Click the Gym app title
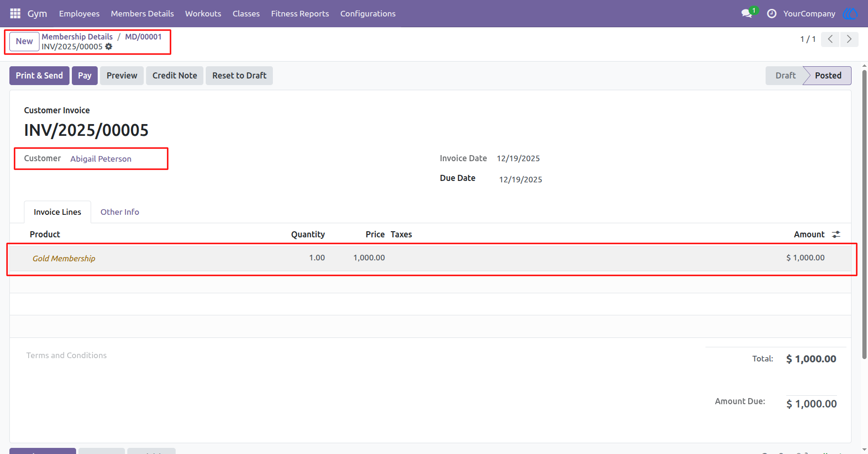Screen dimensions: 868x454 (37, 14)
